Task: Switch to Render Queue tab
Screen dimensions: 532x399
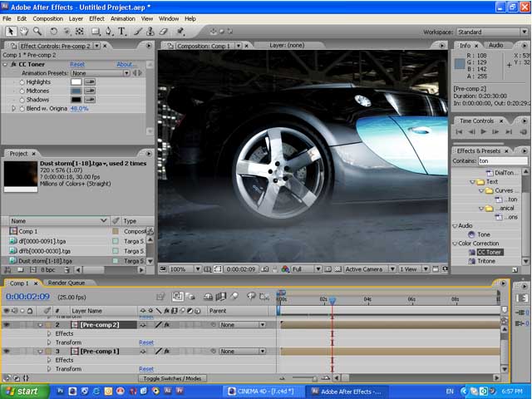Action: pyautogui.click(x=66, y=283)
